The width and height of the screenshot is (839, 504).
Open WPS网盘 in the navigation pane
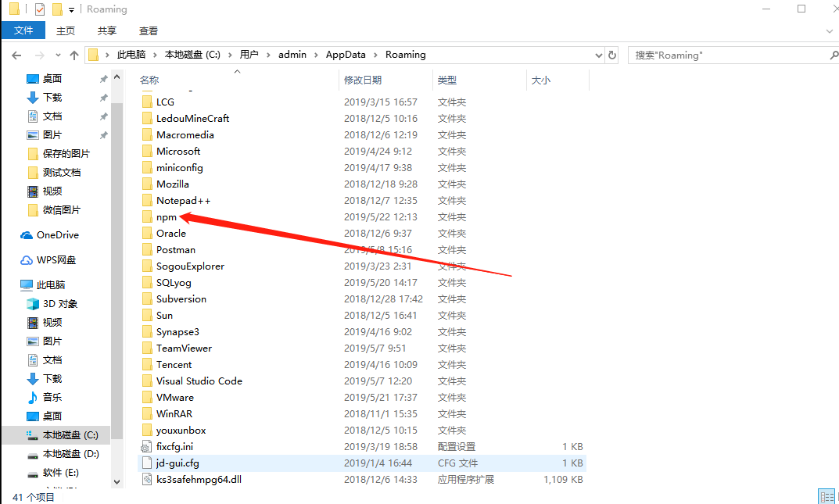[x=56, y=260]
